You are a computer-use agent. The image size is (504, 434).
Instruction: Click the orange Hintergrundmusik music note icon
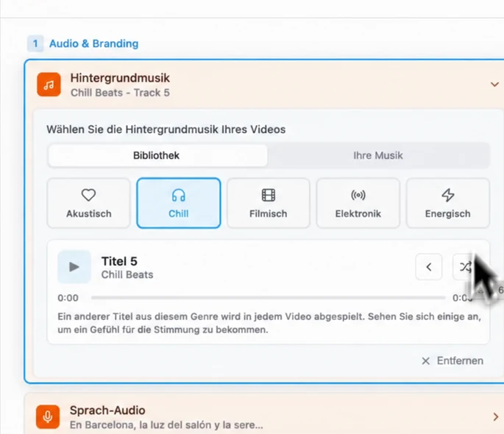[49, 85]
